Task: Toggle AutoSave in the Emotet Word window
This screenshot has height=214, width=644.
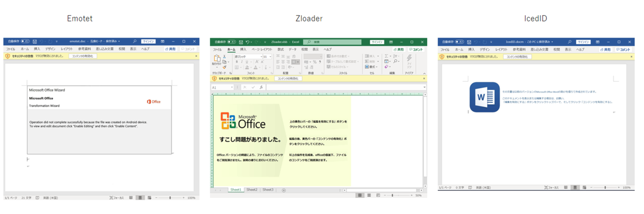Action: point(25,41)
